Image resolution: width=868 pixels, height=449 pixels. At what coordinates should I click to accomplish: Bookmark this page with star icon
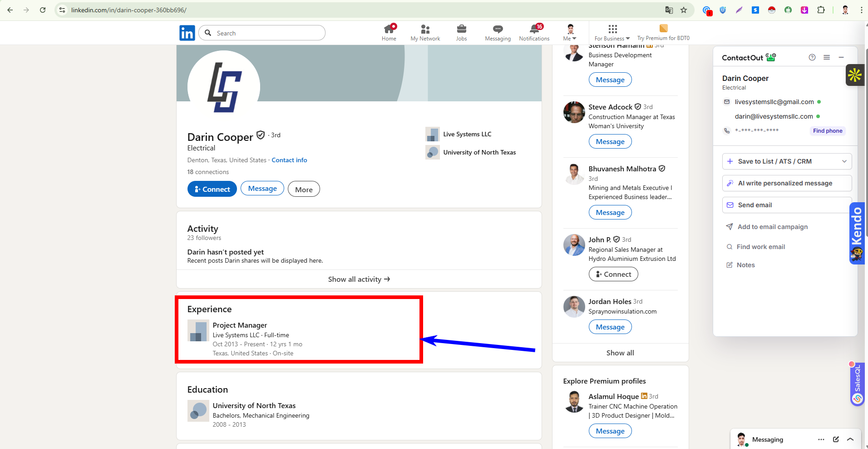[x=684, y=10]
